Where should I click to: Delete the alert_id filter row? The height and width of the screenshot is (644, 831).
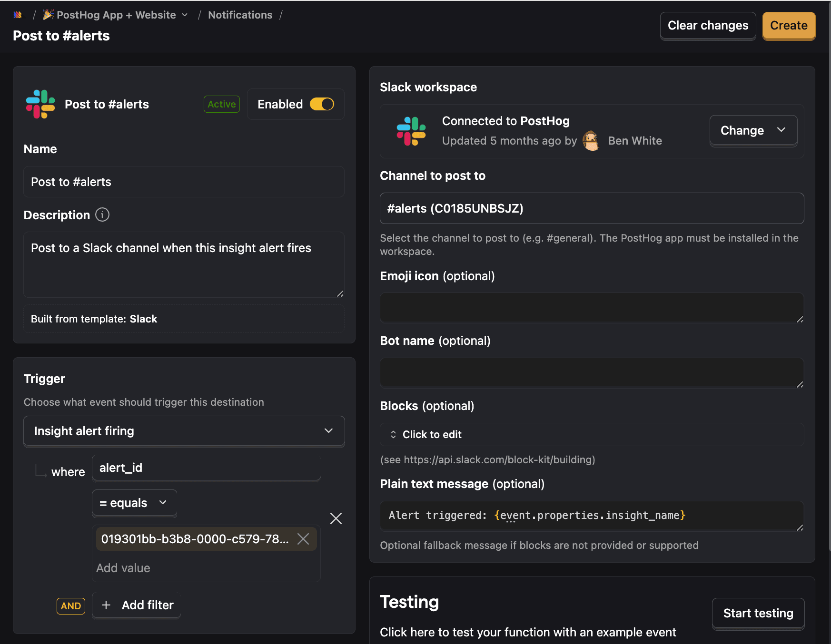point(336,518)
